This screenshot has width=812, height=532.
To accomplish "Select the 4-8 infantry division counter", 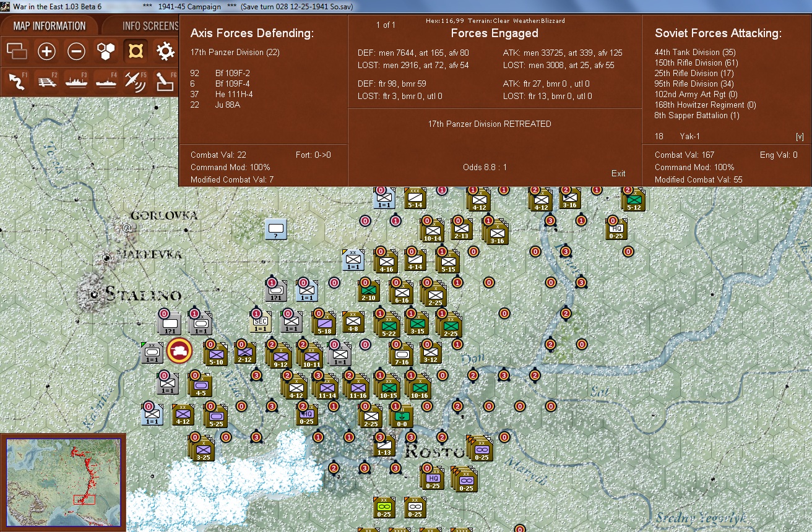I will coord(353,322).
